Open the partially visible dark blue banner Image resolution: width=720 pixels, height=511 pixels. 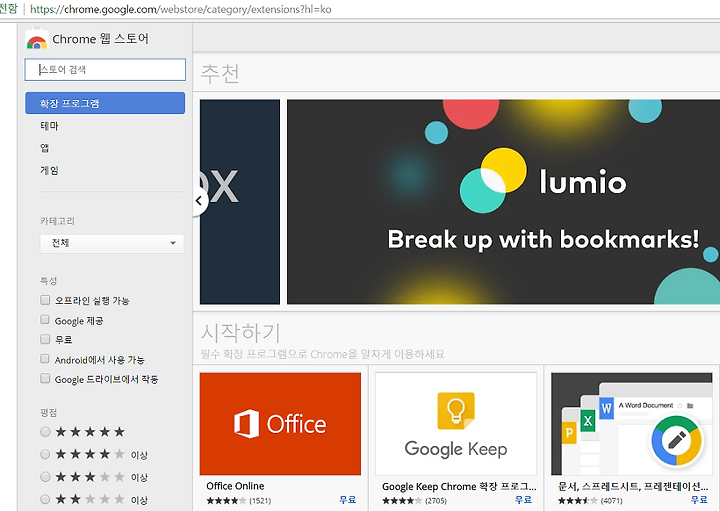(240, 202)
